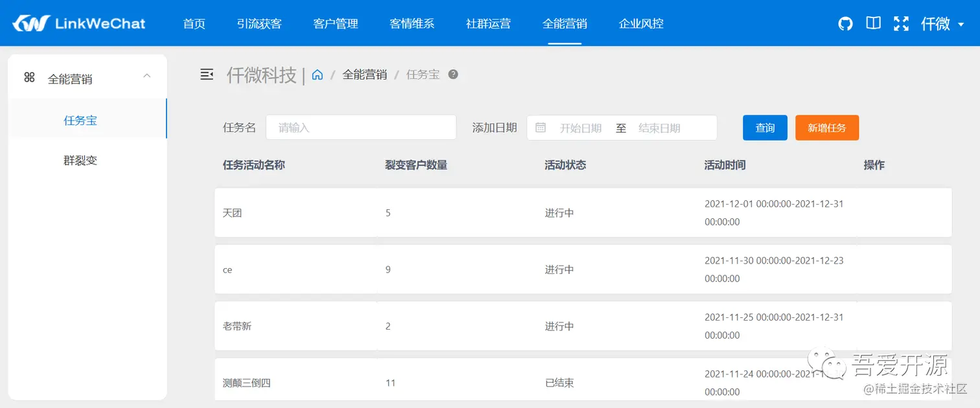Collapse the 全能营销 sidebar section

click(x=146, y=76)
